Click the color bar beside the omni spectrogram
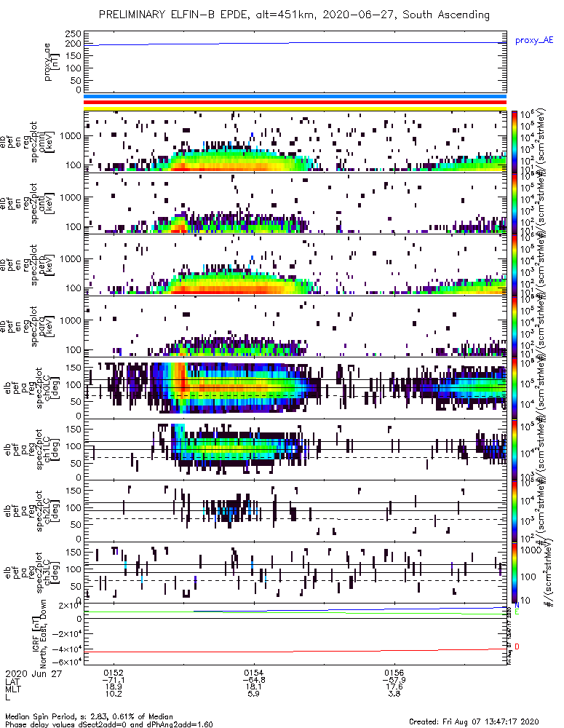This screenshot has height=728, width=564. pyautogui.click(x=514, y=142)
